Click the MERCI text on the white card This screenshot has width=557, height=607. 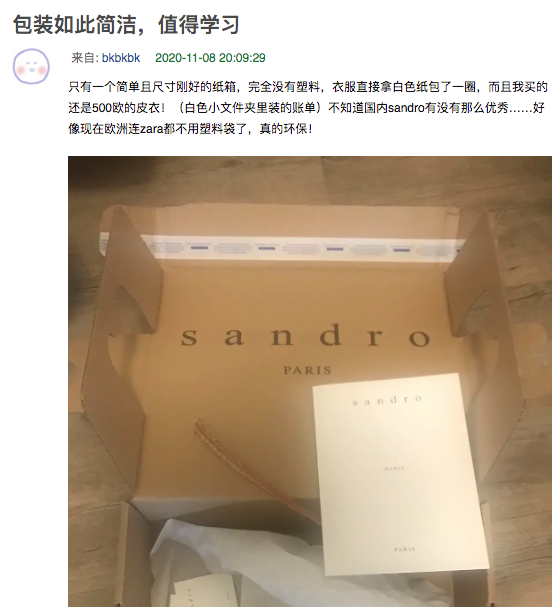coord(394,468)
